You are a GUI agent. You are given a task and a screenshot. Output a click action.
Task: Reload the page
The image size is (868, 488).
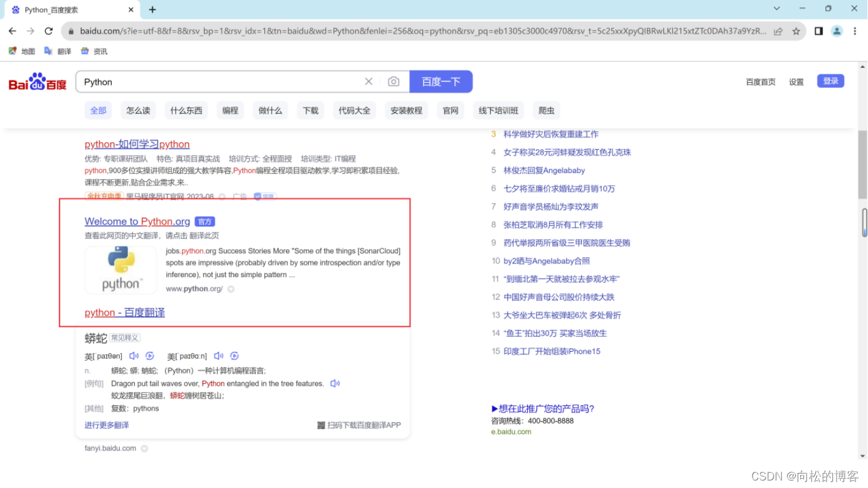coord(48,31)
